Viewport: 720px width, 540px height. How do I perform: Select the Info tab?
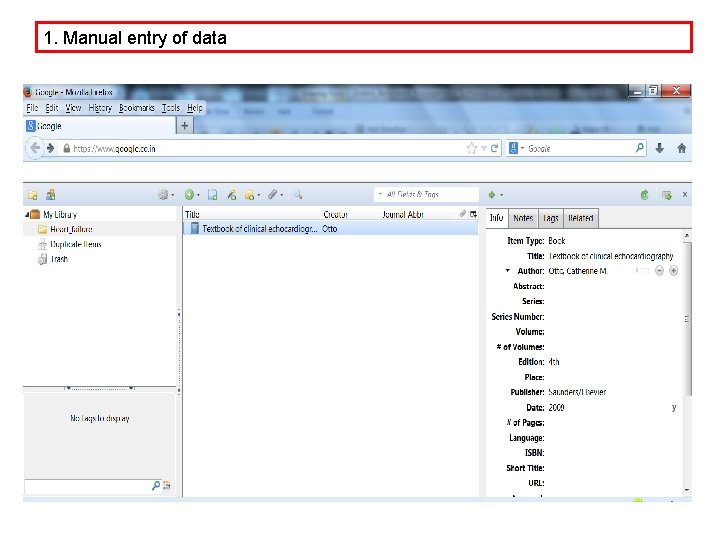pos(496,218)
